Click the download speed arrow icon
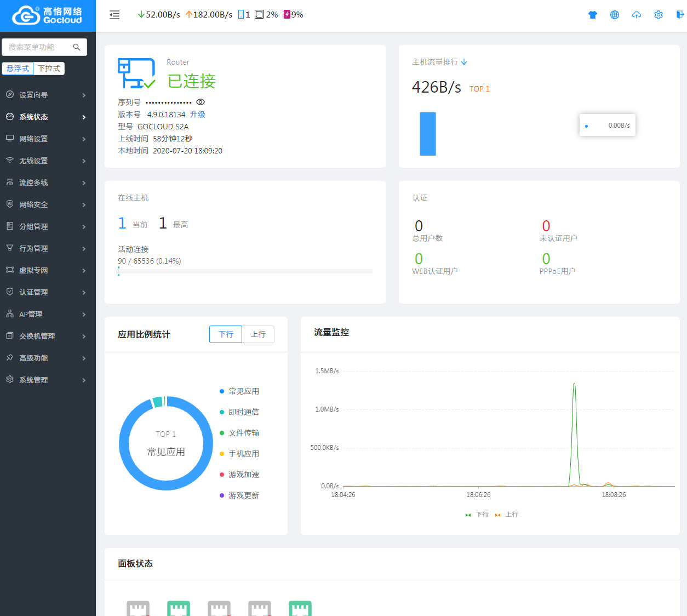Screen dimensions: 687x616 point(141,14)
